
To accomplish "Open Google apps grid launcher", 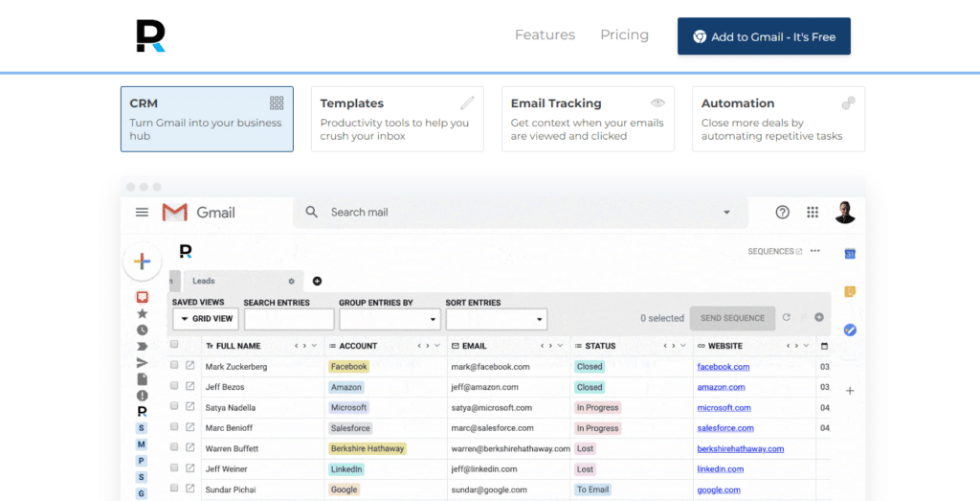I will pos(813,213).
